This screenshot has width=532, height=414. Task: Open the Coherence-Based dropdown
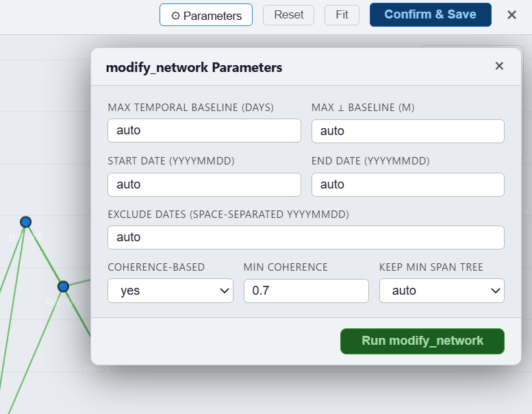[170, 291]
